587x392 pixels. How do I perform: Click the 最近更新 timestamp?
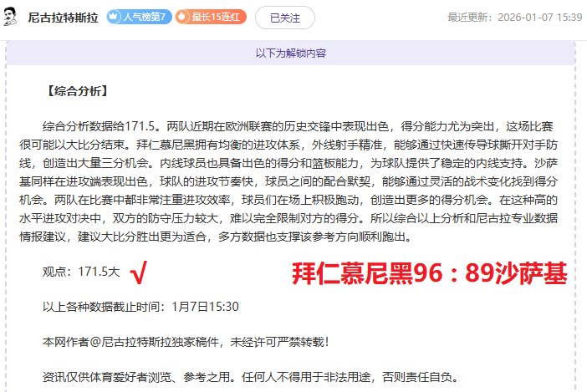click(x=515, y=17)
